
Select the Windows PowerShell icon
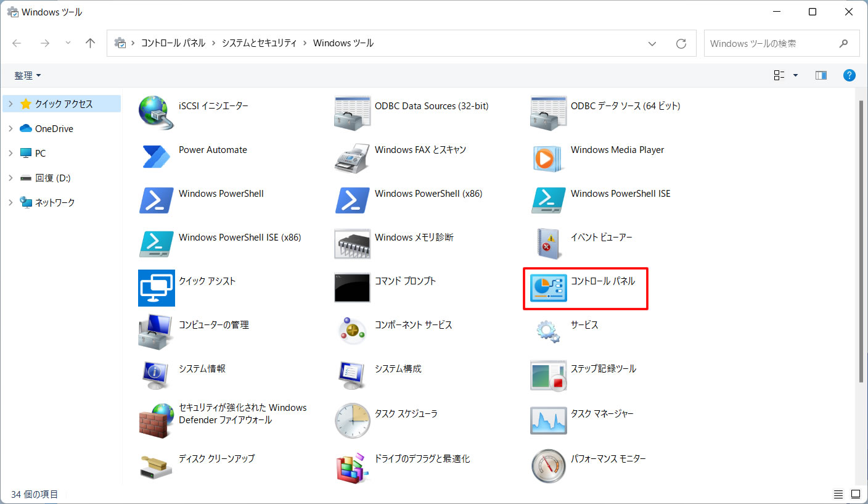pyautogui.click(x=156, y=200)
